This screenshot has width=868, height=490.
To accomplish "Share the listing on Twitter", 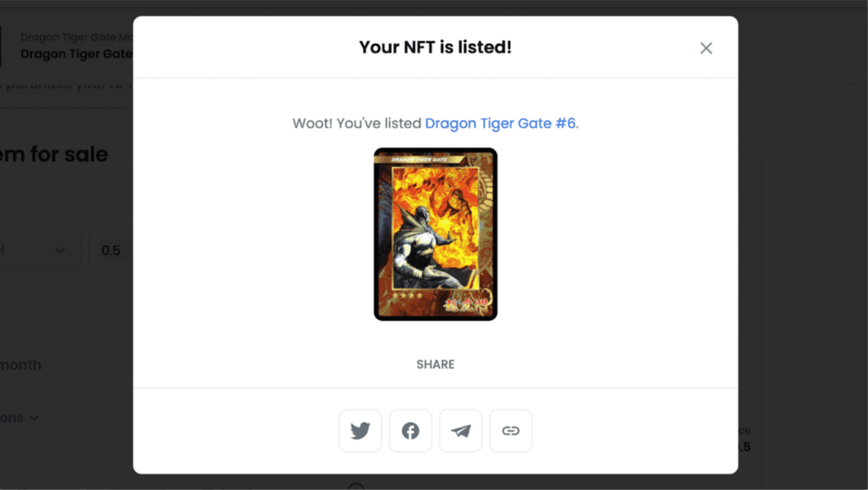I will coord(360,431).
